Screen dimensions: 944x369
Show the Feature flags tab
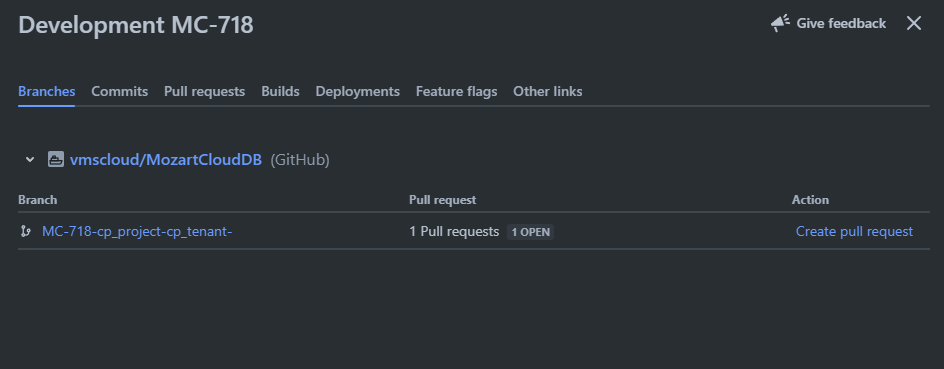click(456, 91)
